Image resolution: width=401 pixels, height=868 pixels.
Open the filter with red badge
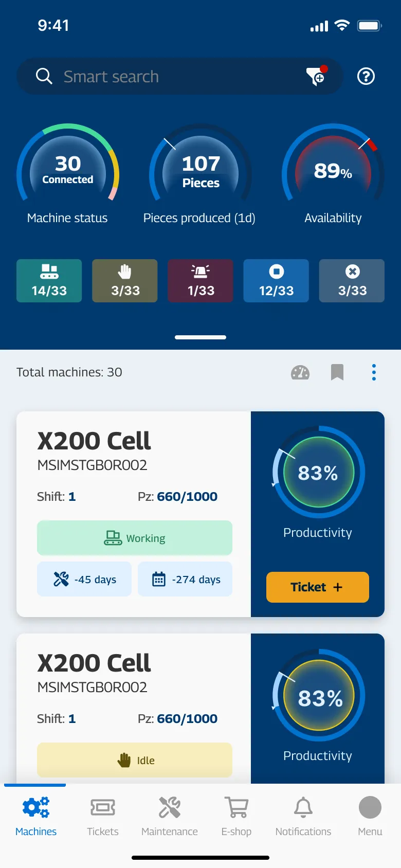click(317, 76)
